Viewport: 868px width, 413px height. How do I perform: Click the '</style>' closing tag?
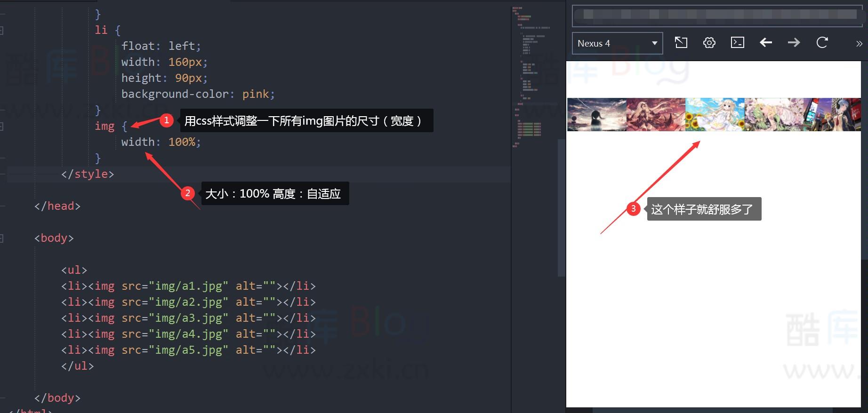click(88, 174)
